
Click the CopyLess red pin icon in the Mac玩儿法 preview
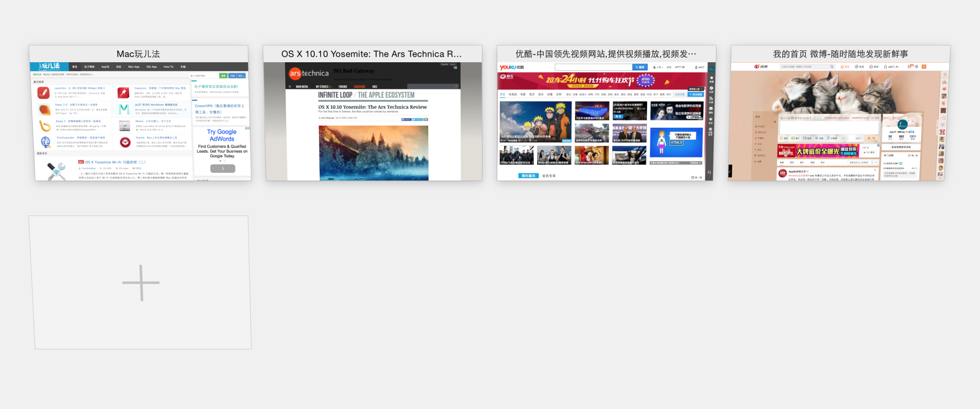pyautogui.click(x=123, y=93)
